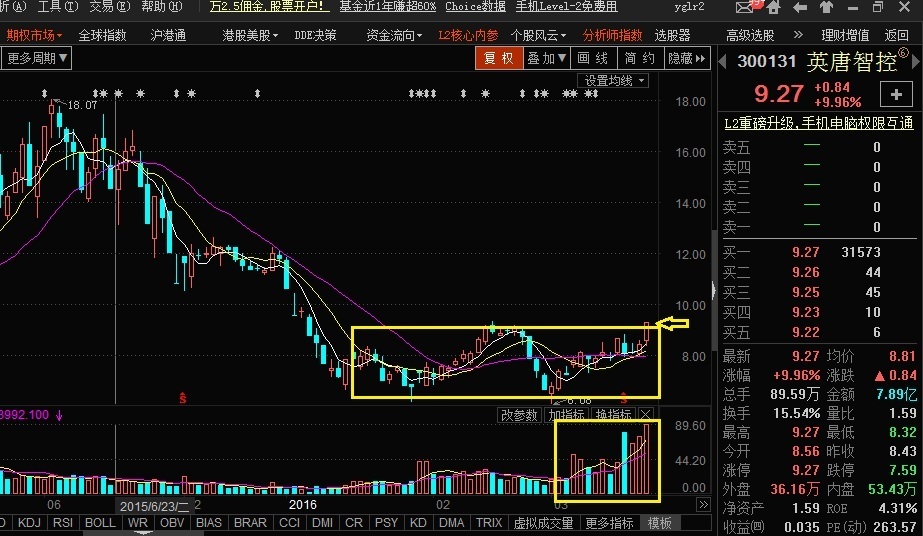Go to home via house icon
Image resolution: width=923 pixels, height=536 pixels.
(773, 8)
